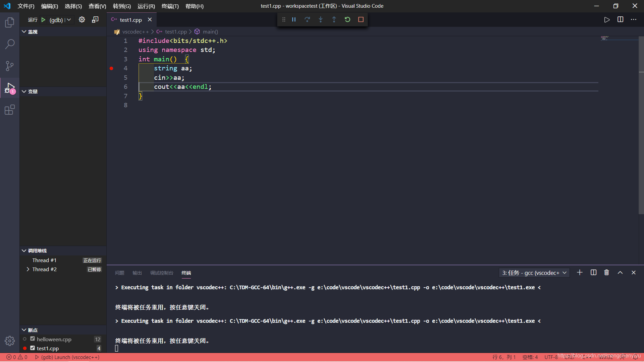Split the editor to the right
Image resolution: width=644 pixels, height=362 pixels.
click(x=620, y=19)
